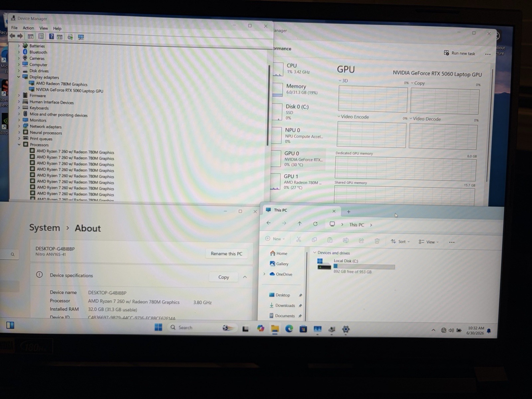Open File Explorer See more ellipsis

[x=452, y=242]
